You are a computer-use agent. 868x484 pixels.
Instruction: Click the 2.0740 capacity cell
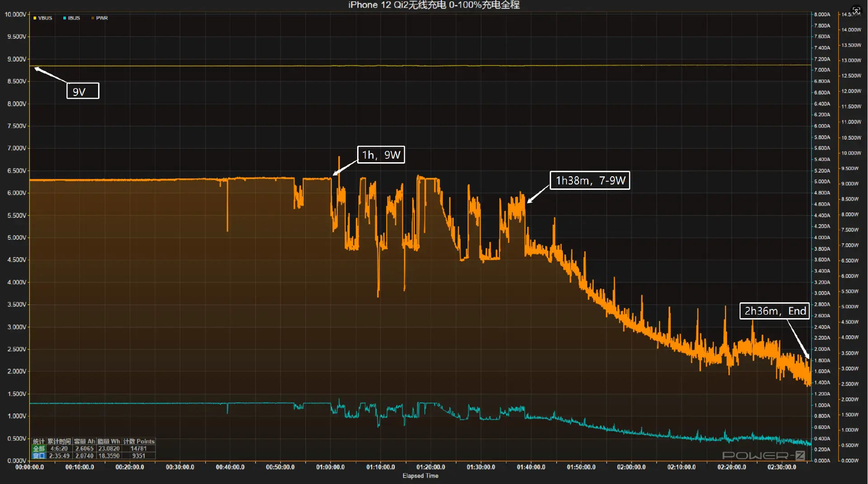tap(85, 456)
